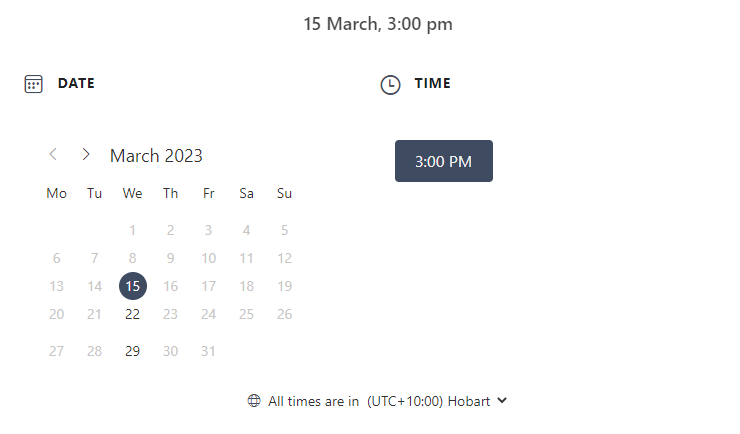This screenshot has height=434, width=740.
Task: Click the globe icon near time zone
Action: point(255,401)
